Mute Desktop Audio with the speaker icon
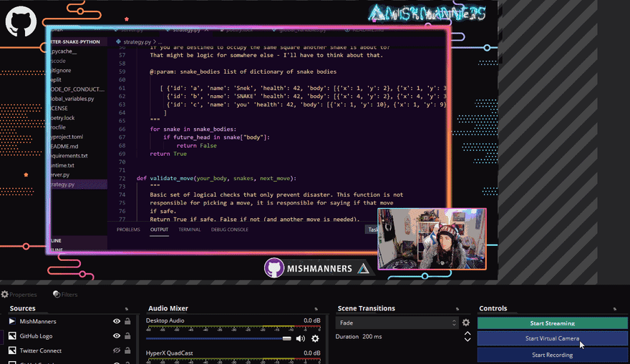 (x=300, y=339)
